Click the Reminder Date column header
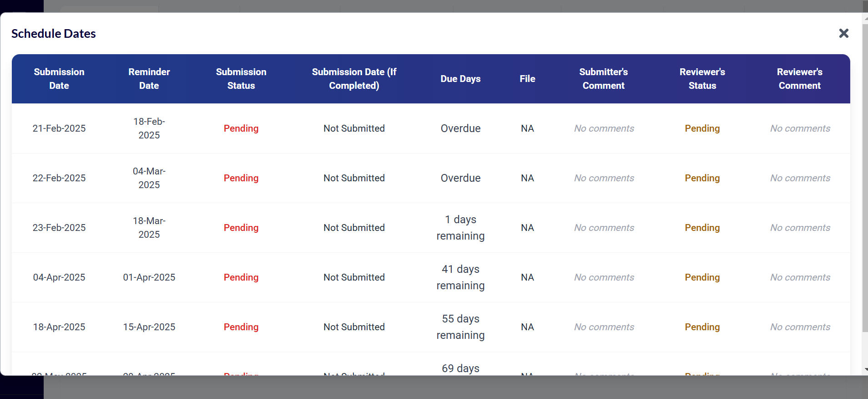Viewport: 868px width, 399px height. (149, 79)
